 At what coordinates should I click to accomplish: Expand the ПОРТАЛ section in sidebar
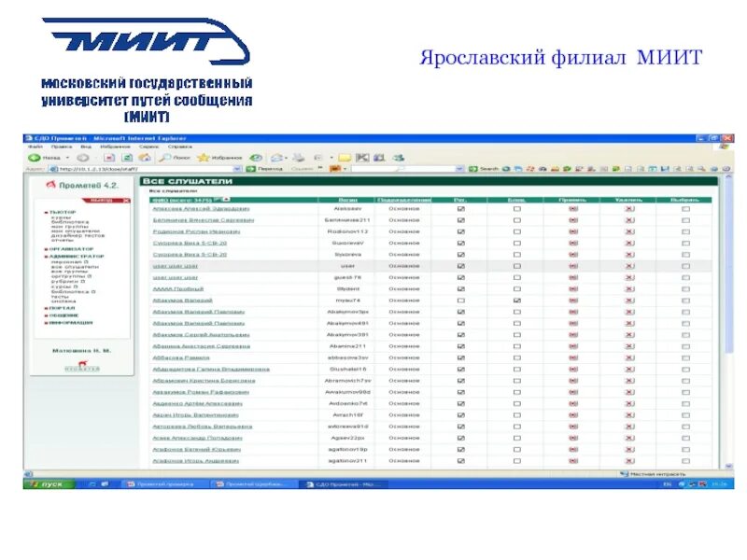[60, 308]
